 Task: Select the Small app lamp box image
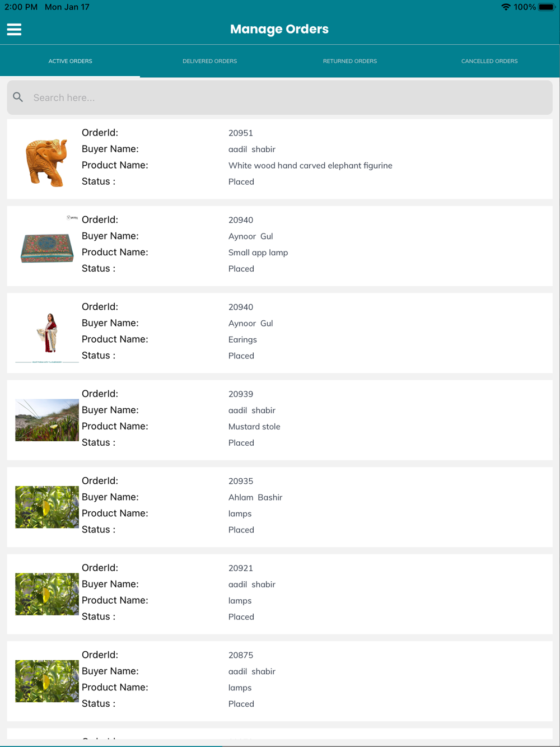[x=47, y=248]
